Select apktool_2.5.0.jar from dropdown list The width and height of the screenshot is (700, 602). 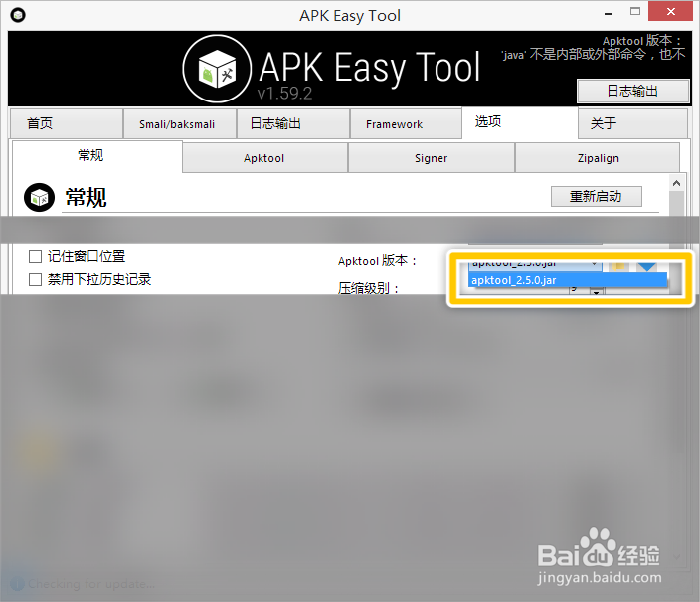tap(568, 280)
